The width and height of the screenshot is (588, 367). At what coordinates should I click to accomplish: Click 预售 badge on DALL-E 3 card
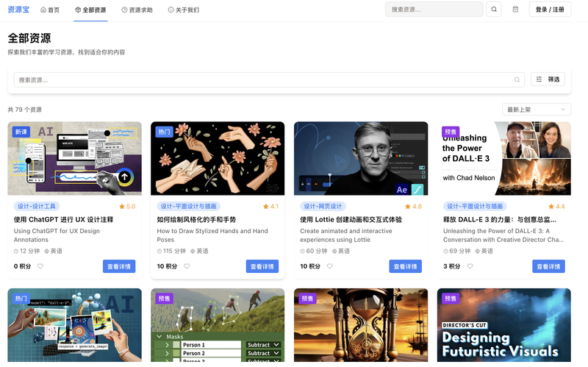click(x=451, y=132)
